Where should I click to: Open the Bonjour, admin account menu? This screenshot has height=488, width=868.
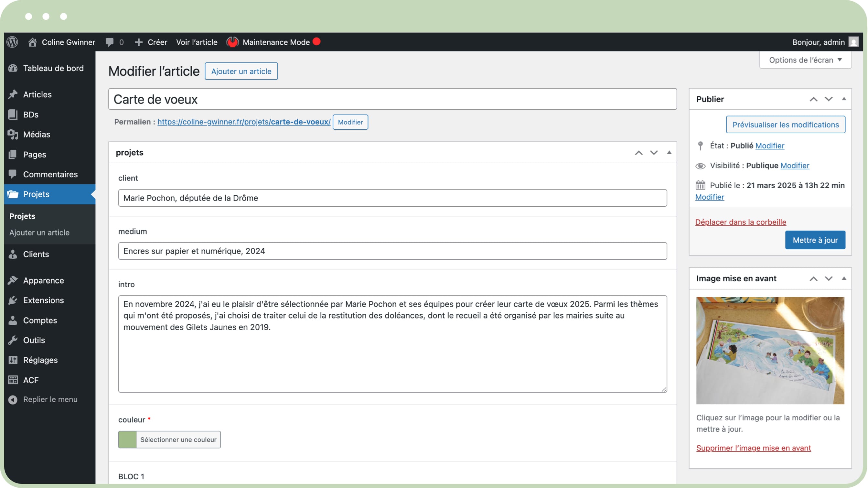819,42
